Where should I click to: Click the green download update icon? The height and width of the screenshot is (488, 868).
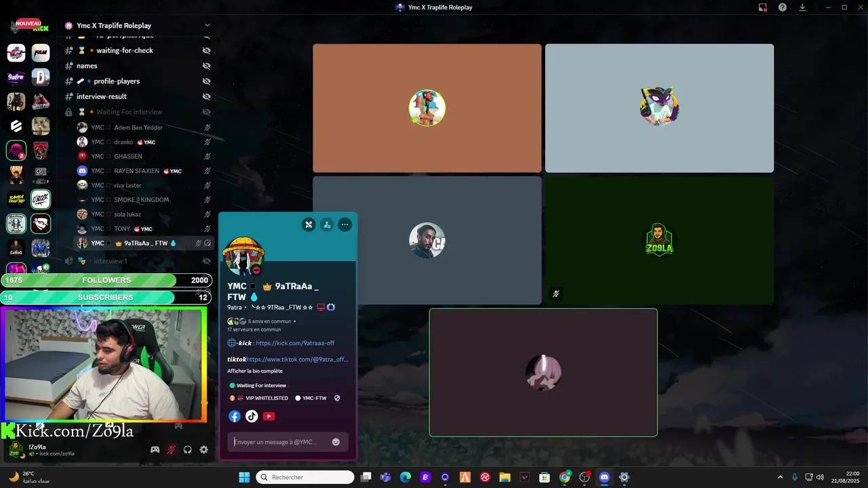pos(802,7)
